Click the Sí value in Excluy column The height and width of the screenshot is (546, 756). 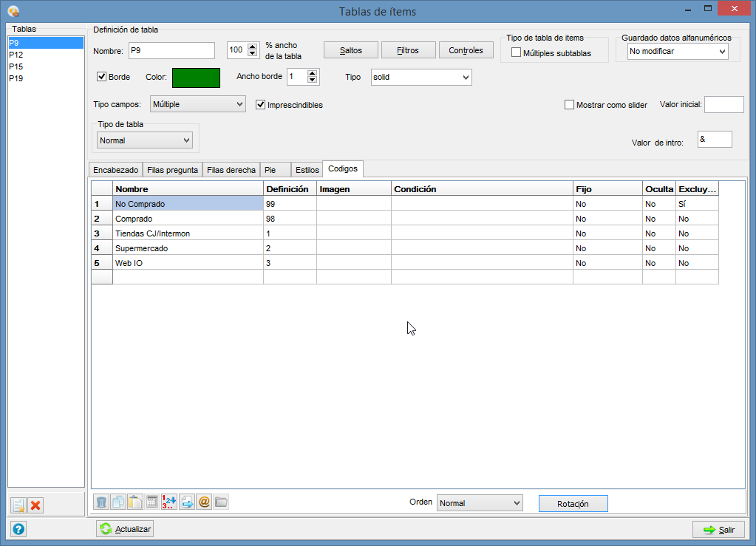[x=697, y=204]
